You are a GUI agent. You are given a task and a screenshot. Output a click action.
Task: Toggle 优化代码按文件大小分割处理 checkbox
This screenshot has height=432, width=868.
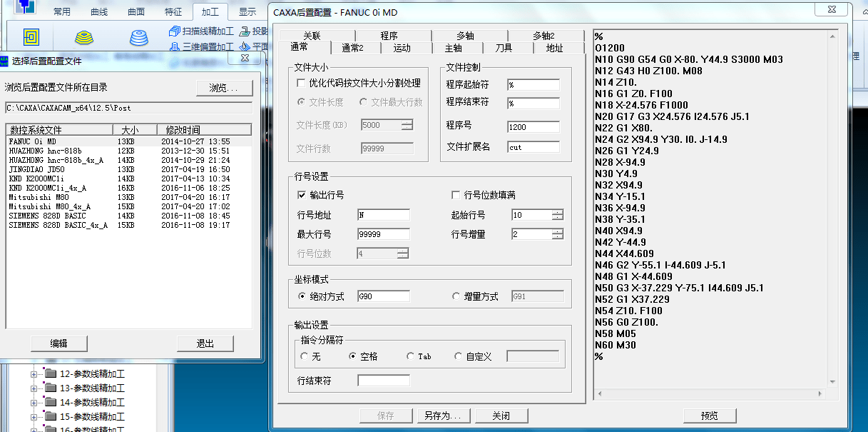300,84
